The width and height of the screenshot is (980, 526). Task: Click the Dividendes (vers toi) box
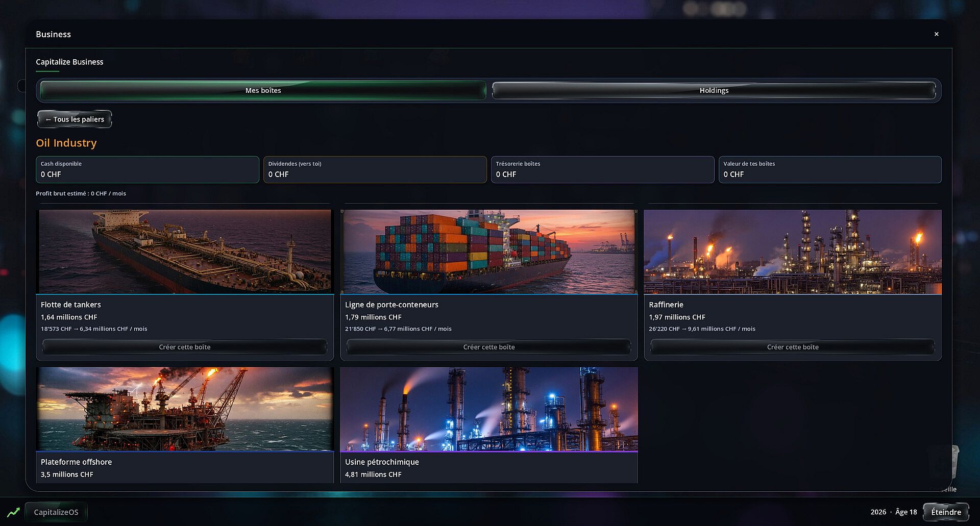tap(375, 169)
